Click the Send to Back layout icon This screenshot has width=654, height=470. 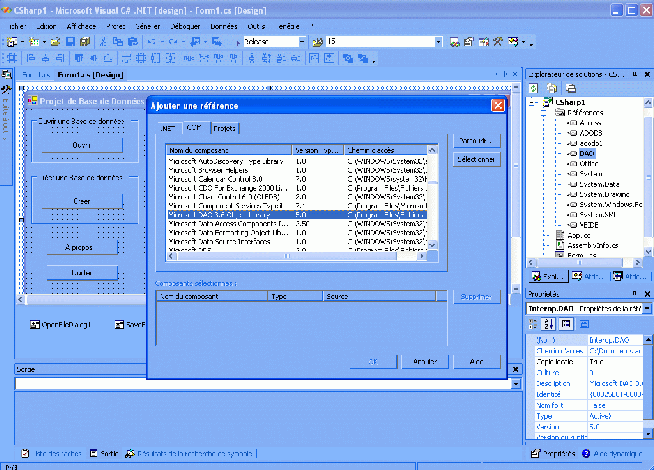(x=362, y=58)
